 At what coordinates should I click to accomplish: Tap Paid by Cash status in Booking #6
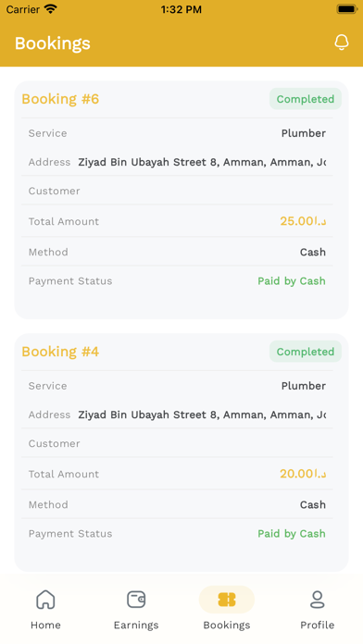tap(292, 281)
